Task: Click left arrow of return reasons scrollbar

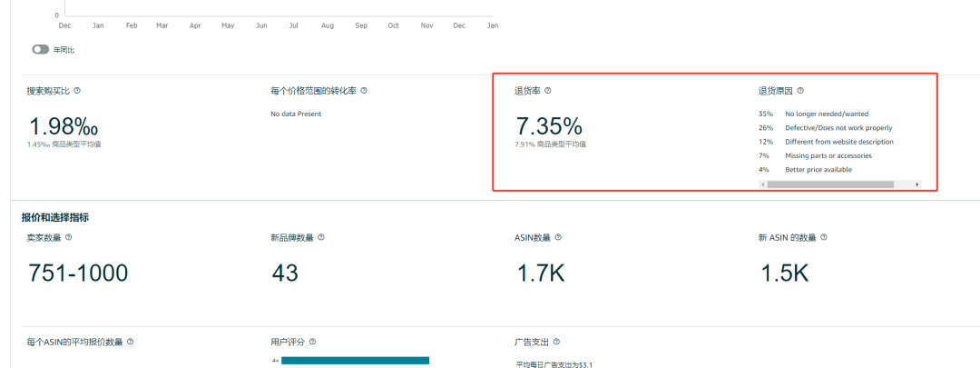Action: tap(763, 184)
